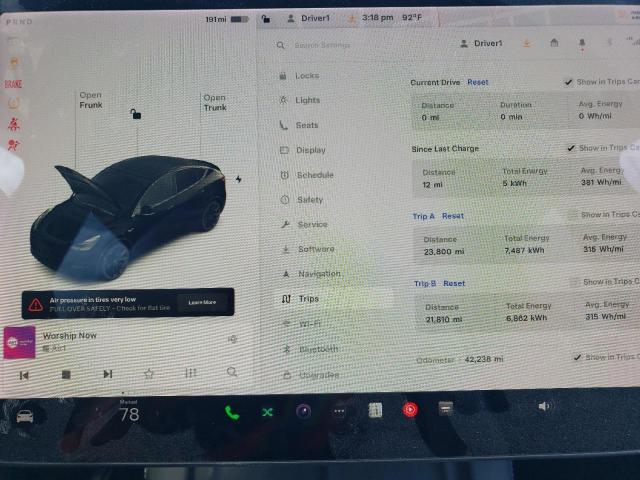Tap Learn More on tire pressure alert
The height and width of the screenshot is (480, 640).
point(202,302)
